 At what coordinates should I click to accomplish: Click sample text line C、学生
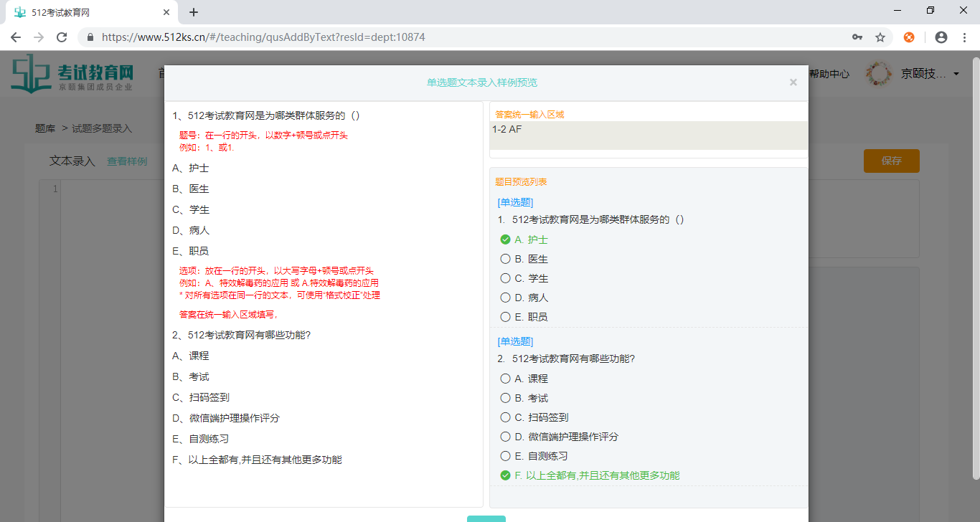click(x=191, y=209)
